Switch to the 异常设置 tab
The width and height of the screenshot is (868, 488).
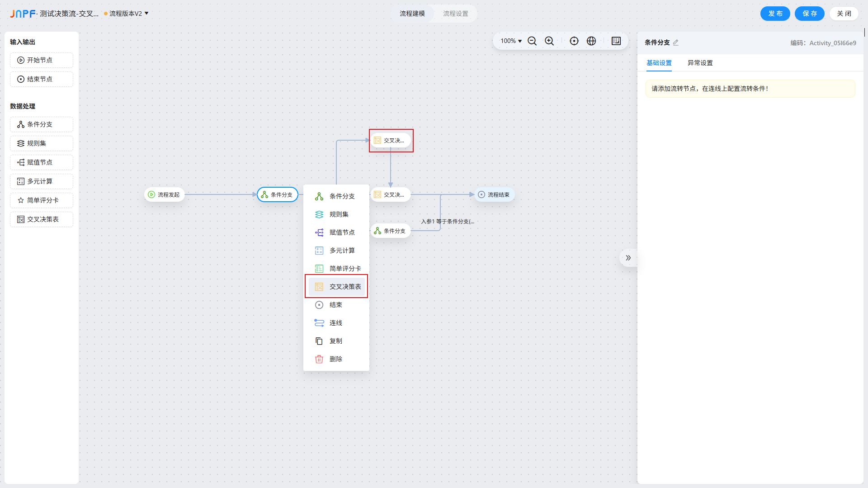(x=700, y=63)
